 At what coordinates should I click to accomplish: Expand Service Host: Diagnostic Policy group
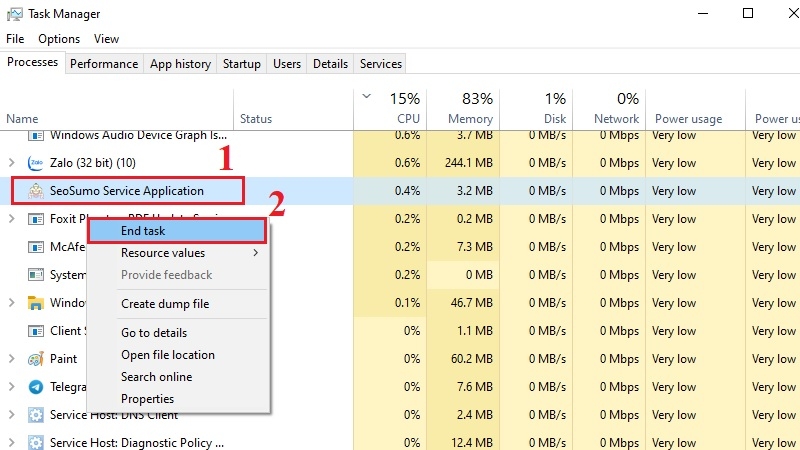[x=11, y=442]
